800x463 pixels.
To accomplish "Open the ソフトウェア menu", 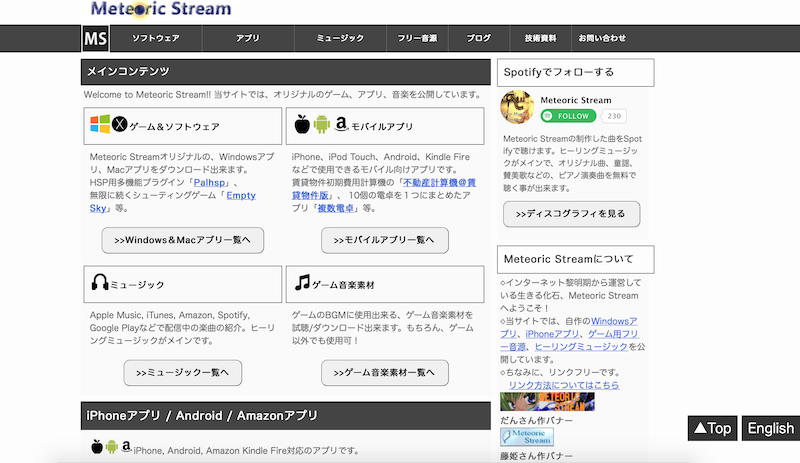I will pos(156,38).
